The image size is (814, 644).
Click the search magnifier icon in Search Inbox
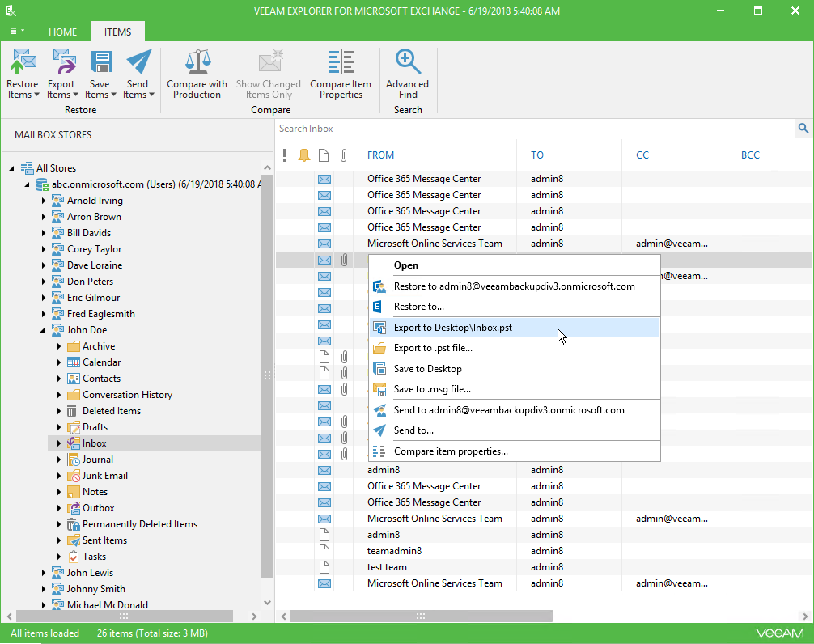803,128
